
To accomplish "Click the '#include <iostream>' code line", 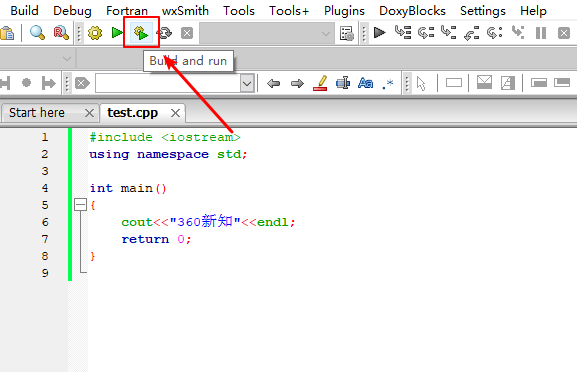I will (165, 137).
